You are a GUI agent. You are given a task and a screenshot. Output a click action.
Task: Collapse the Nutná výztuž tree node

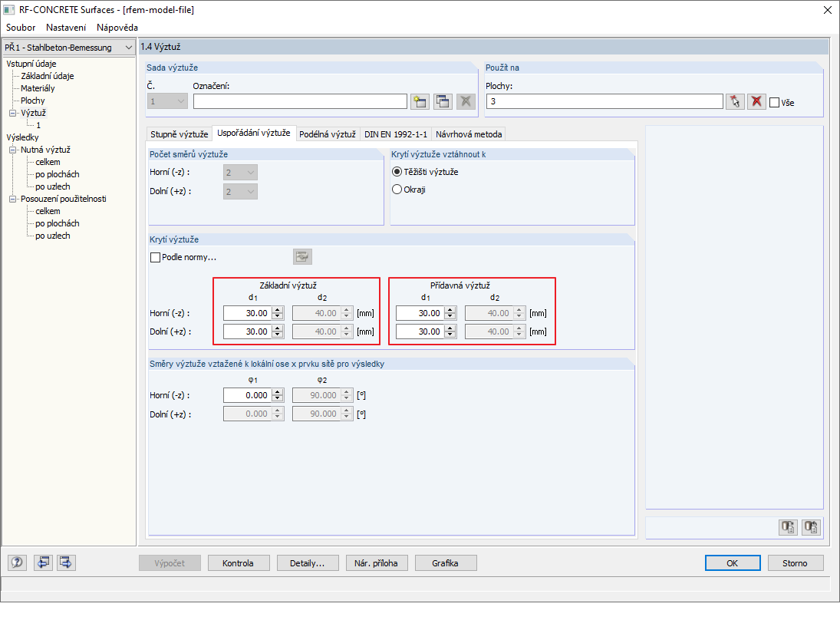click(x=13, y=150)
